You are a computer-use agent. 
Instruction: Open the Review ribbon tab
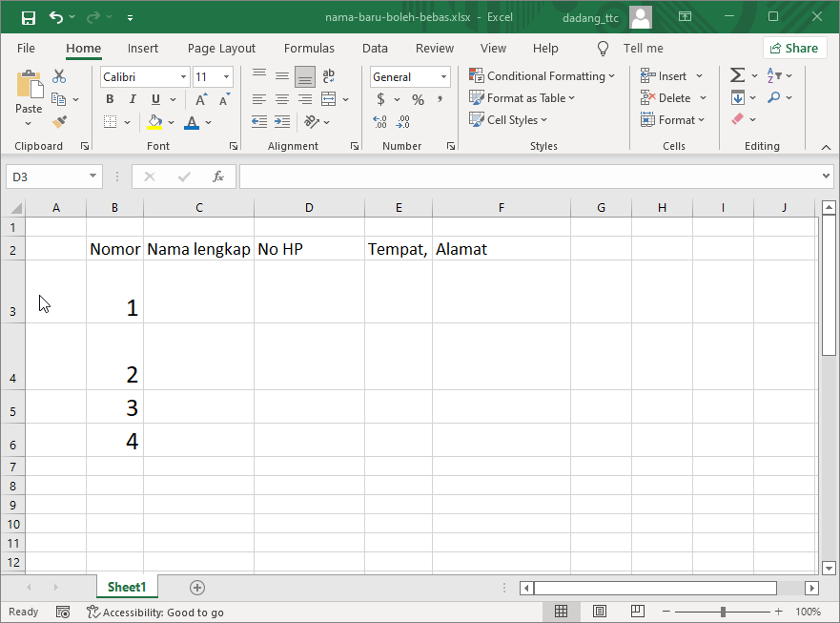(x=435, y=48)
